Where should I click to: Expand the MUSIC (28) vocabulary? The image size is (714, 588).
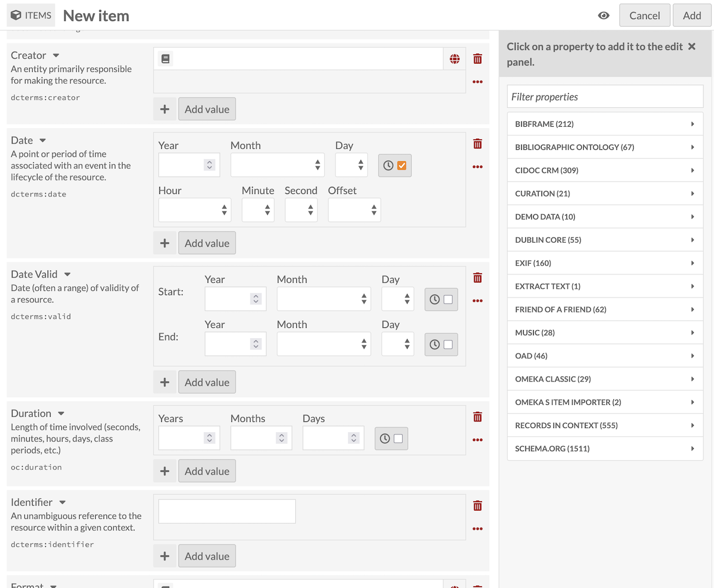click(605, 333)
